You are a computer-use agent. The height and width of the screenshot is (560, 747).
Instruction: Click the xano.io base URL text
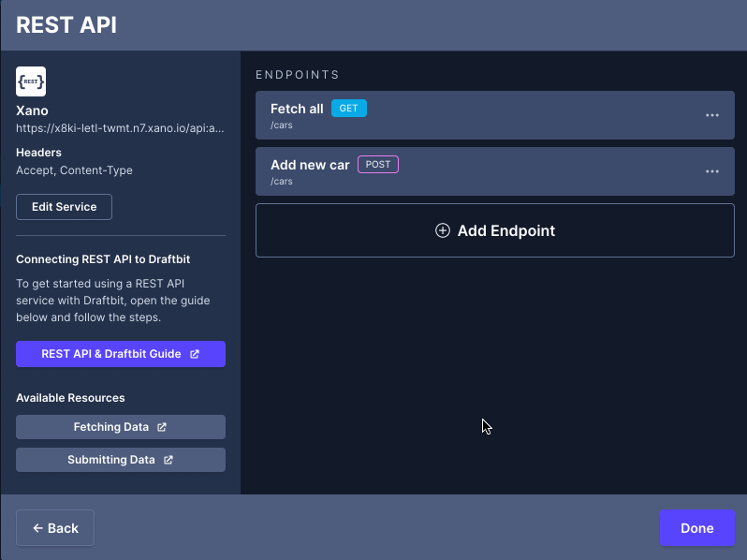(x=120, y=128)
